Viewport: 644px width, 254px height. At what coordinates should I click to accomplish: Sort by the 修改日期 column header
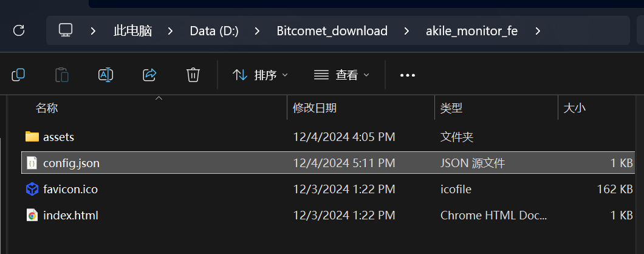[x=315, y=108]
